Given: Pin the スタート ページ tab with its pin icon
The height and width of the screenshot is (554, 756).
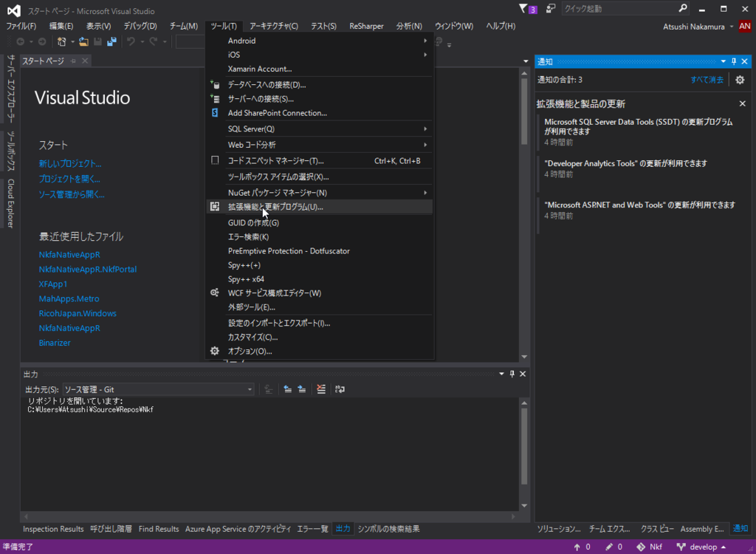Looking at the screenshot, I should (73, 61).
